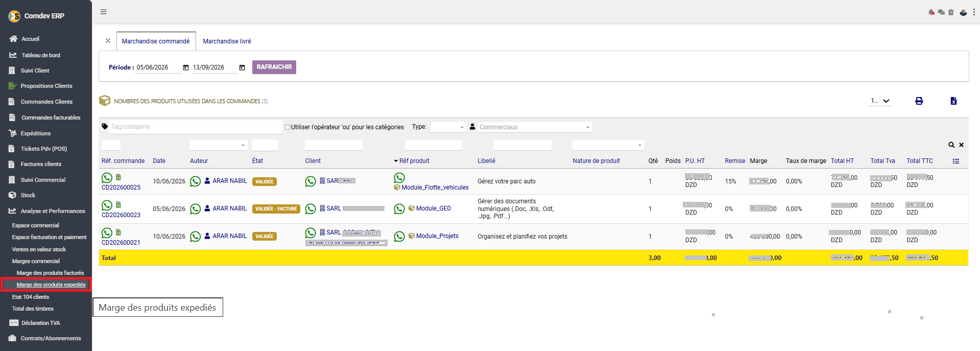The height and width of the screenshot is (351, 980).
Task: Open the Commerciaux dropdown
Action: (x=535, y=127)
